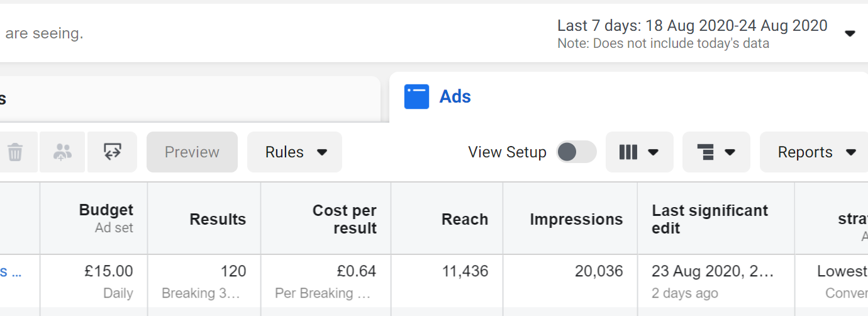Click the Preview button
The height and width of the screenshot is (316, 868).
point(192,152)
